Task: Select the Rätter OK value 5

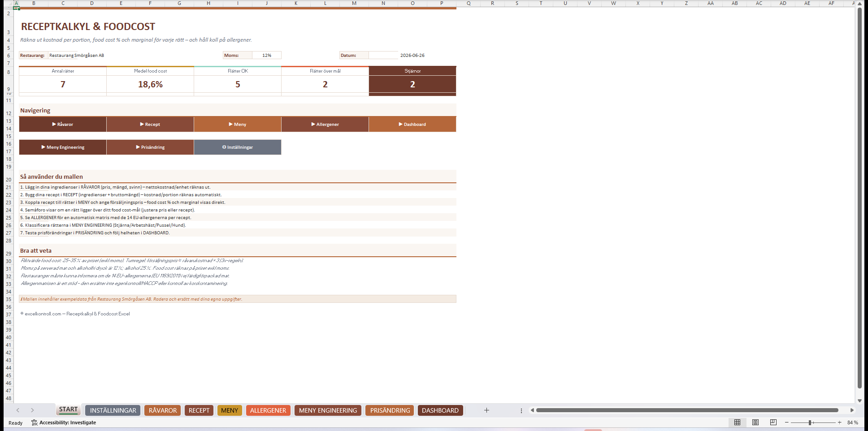Action: click(x=238, y=84)
